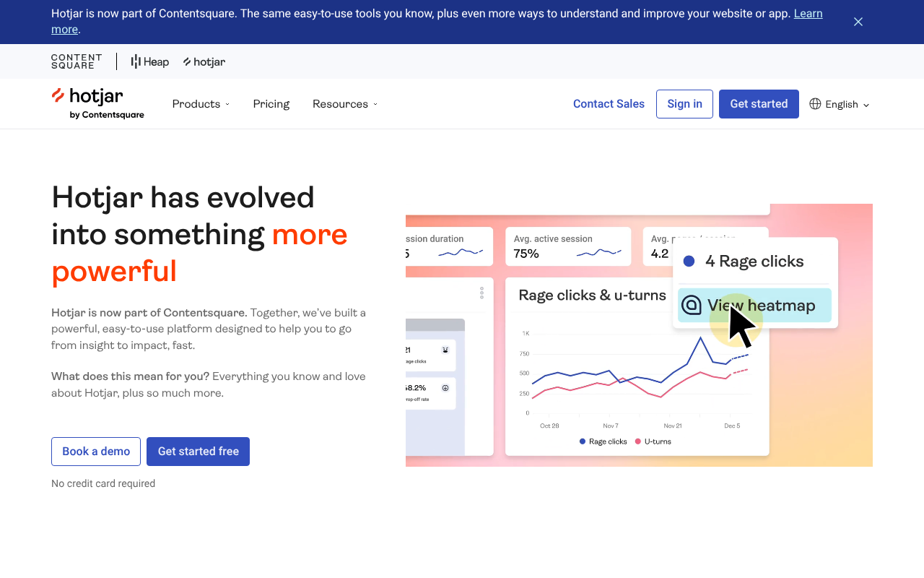The width and height of the screenshot is (924, 578).
Task: Click the Contact Sales link
Action: pyautogui.click(x=609, y=104)
